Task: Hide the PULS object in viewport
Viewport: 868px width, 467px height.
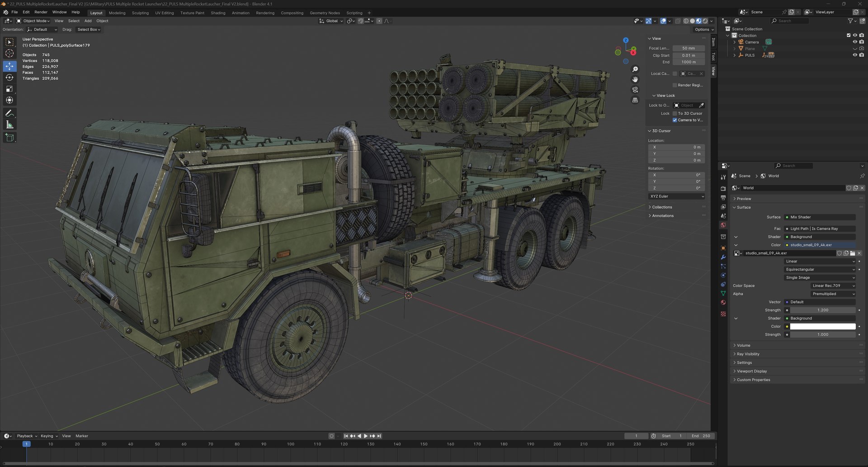Action: click(x=855, y=55)
